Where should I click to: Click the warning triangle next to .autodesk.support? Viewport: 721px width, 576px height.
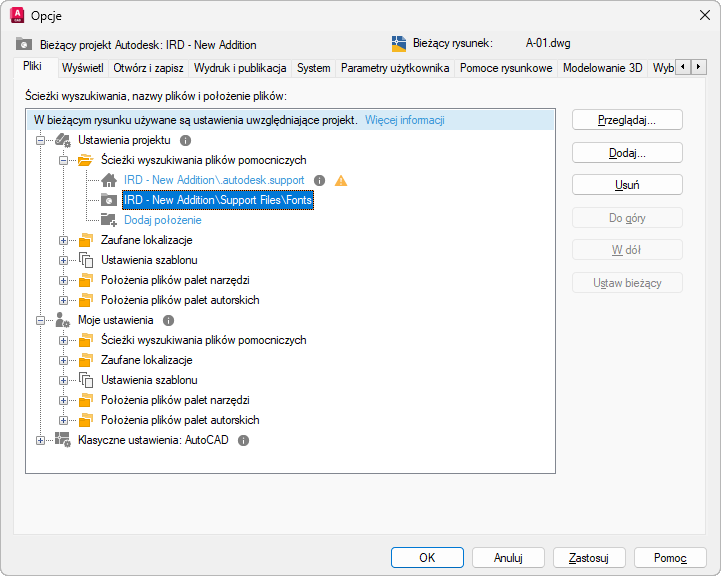(x=341, y=180)
